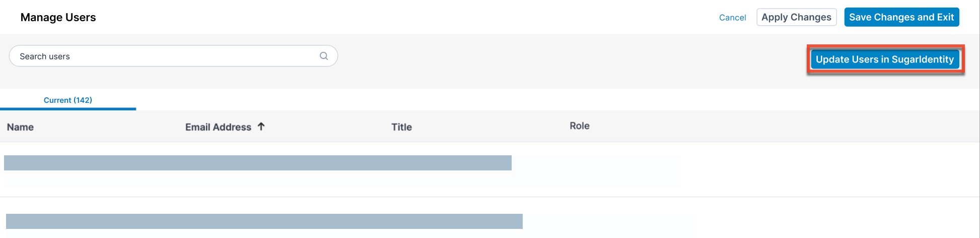This screenshot has height=238, width=980.
Task: Click the sort arrow beside Email Address
Action: coord(261,127)
